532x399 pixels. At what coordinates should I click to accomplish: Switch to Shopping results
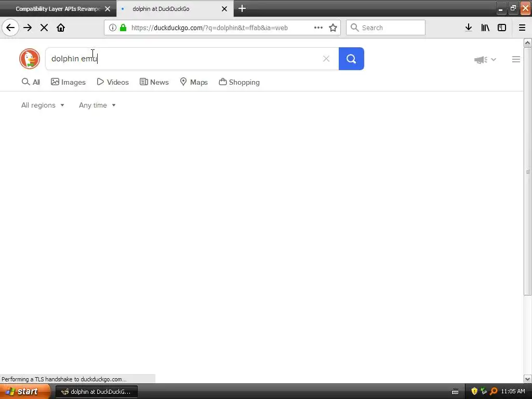[x=239, y=82]
